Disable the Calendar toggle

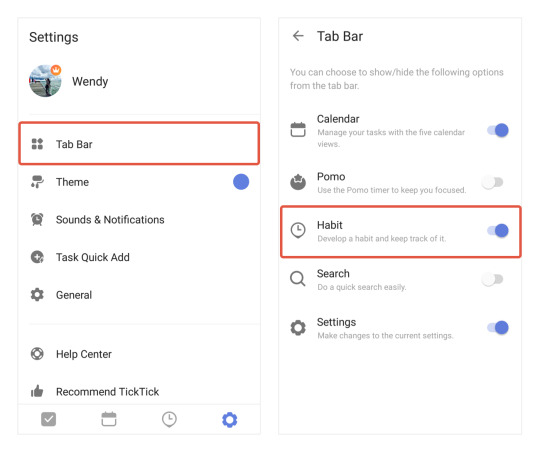click(x=498, y=130)
